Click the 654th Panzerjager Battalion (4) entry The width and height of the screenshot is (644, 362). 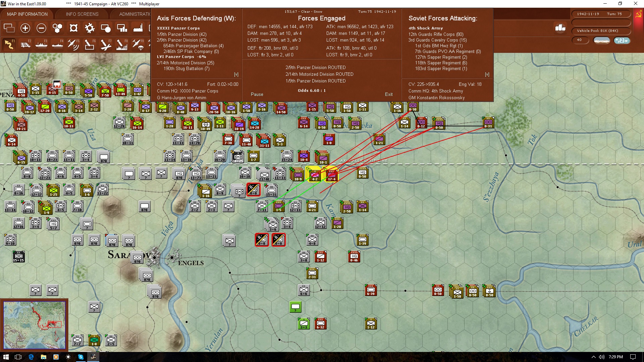click(194, 46)
